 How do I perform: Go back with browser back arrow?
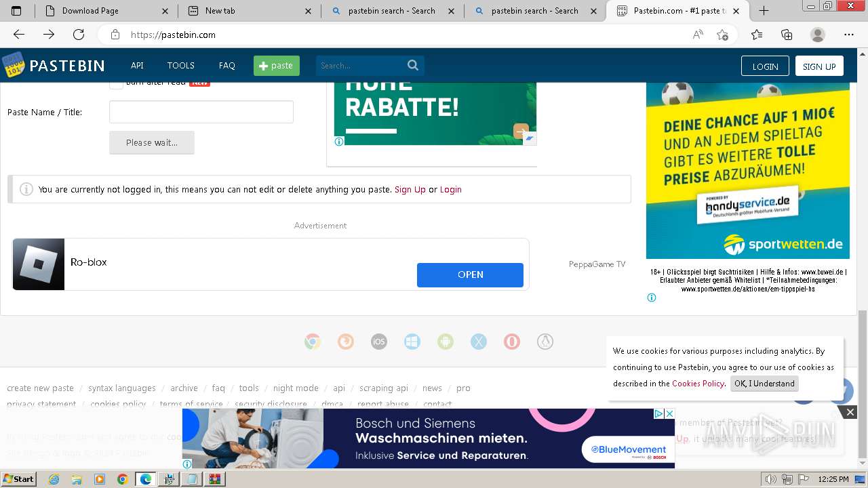[x=19, y=35]
